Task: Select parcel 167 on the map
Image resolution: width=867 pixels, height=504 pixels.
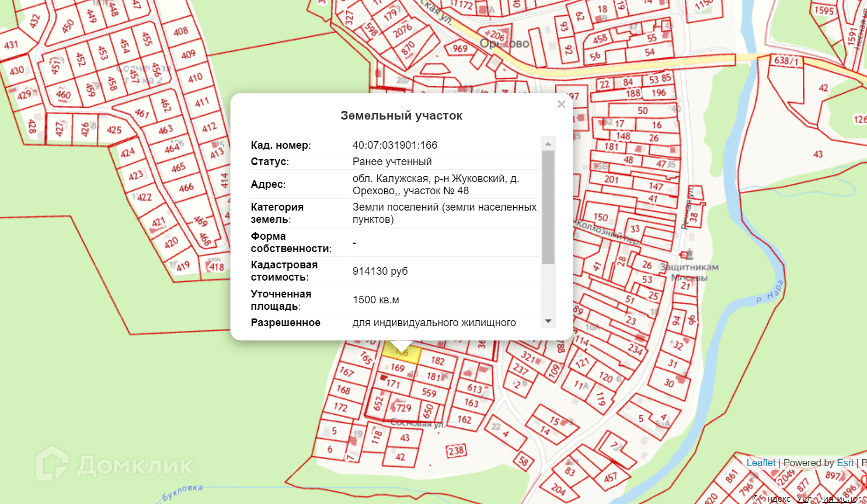Action: (x=347, y=371)
